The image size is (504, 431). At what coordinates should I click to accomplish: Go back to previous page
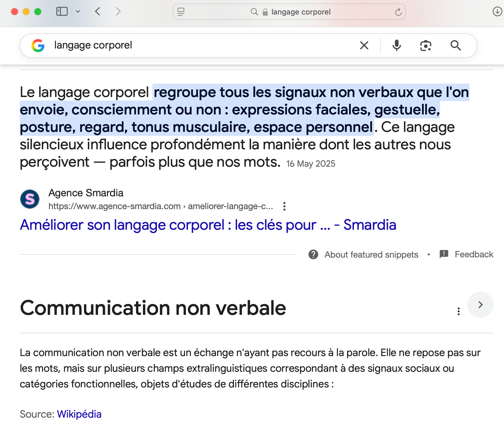coord(98,12)
